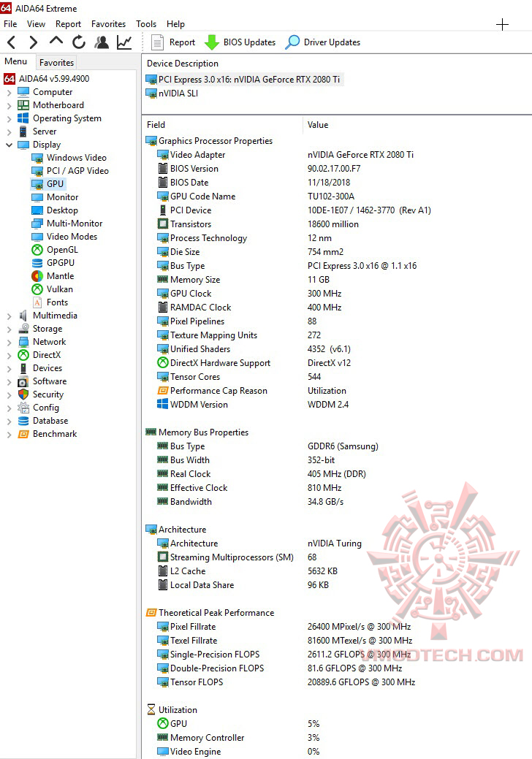Click the Performance Cap Reason icon
This screenshot has width=532, height=759.
(163, 391)
